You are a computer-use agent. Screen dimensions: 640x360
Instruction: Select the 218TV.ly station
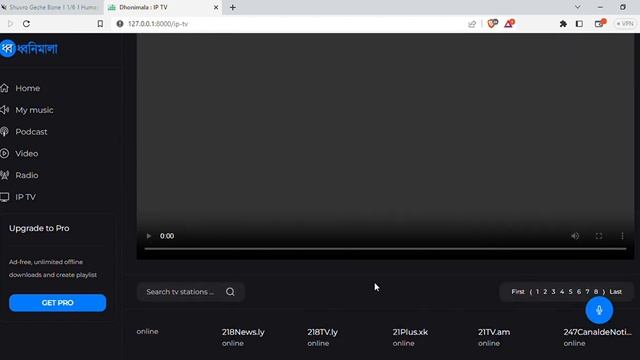coord(322,332)
